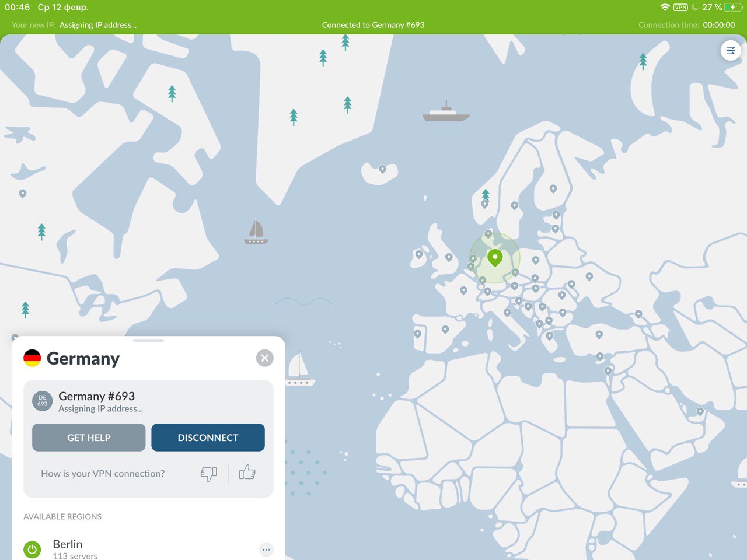Select the Sweden server pin

click(514, 205)
